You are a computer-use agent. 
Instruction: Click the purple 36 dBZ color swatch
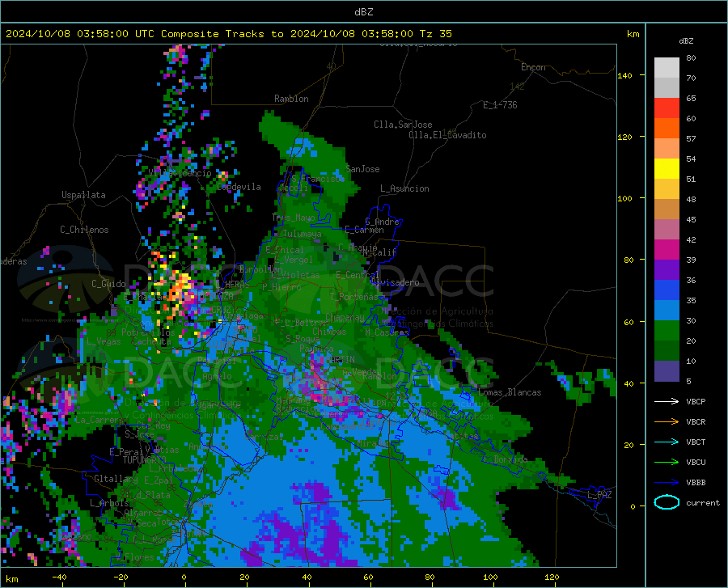point(667,270)
